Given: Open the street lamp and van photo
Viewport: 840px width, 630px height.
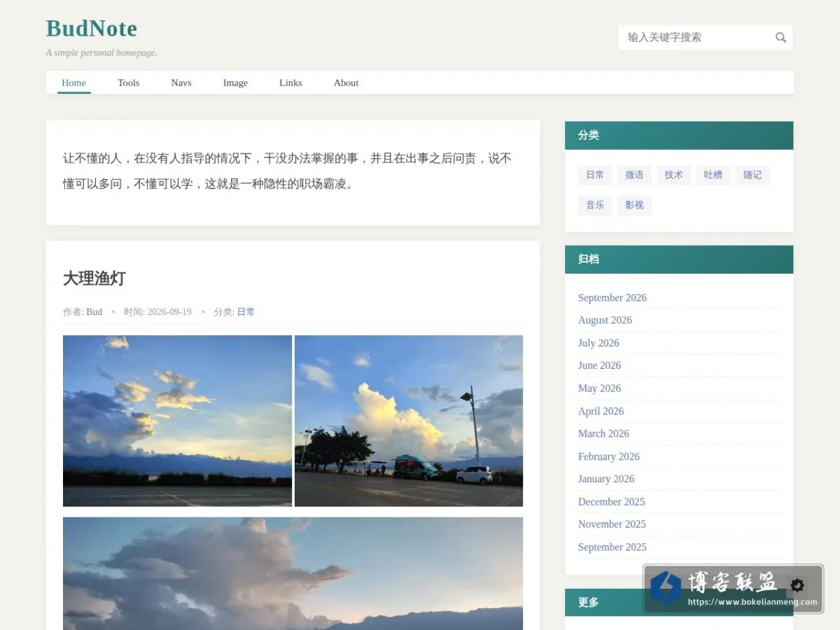Looking at the screenshot, I should pos(409,421).
